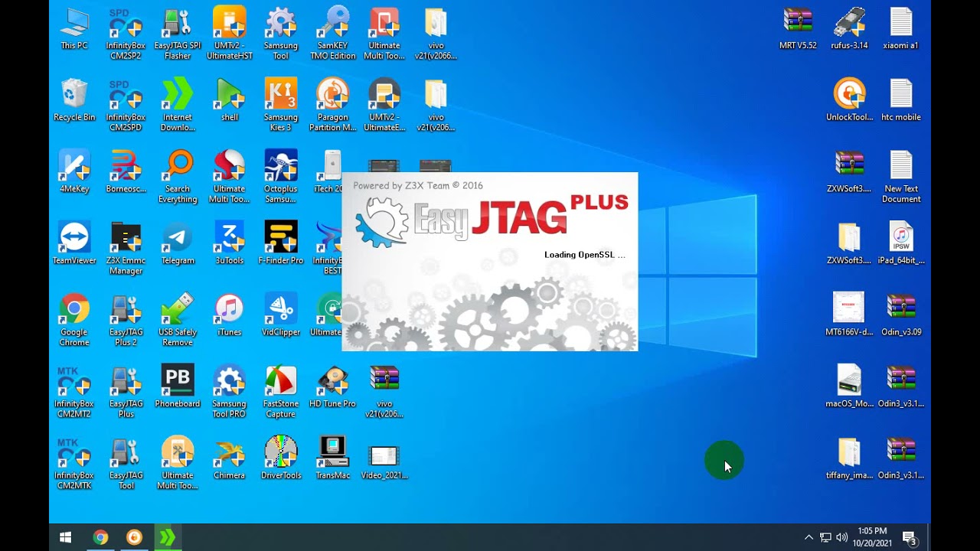Select the iPad_64bit IPSW file
Viewport: 980px width, 551px height.
click(x=901, y=243)
